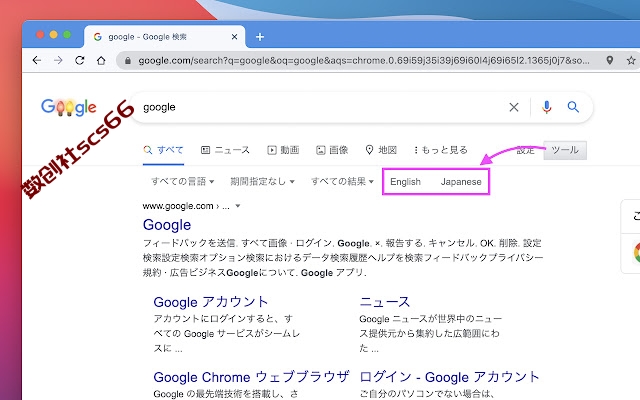Image resolution: width=640 pixels, height=400 pixels.
Task: Open the Google main result link
Action: (167, 225)
